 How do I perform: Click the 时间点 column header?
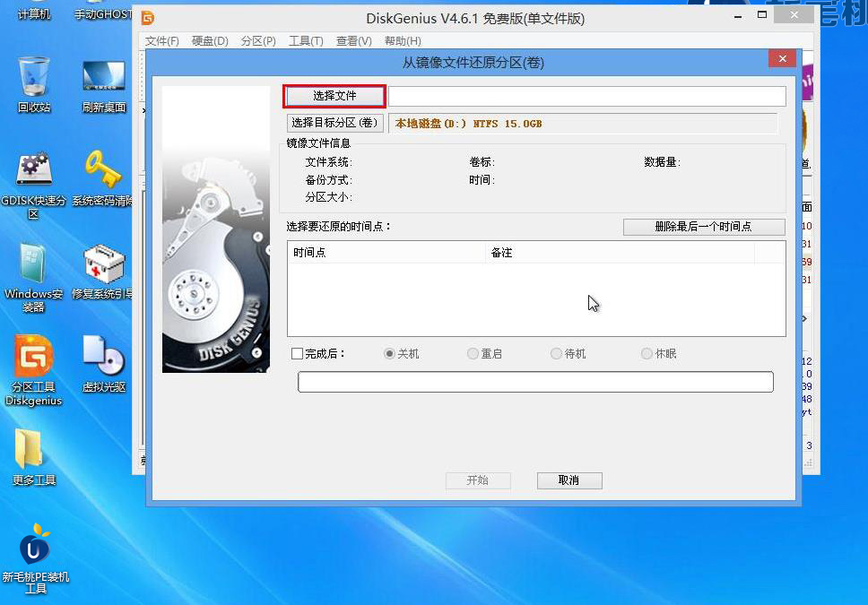[386, 253]
